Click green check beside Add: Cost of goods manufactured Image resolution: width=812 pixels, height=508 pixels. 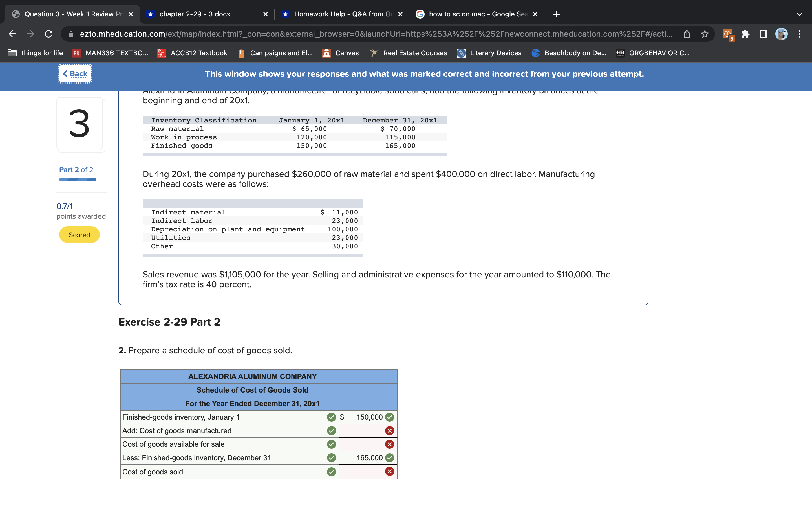(x=332, y=431)
